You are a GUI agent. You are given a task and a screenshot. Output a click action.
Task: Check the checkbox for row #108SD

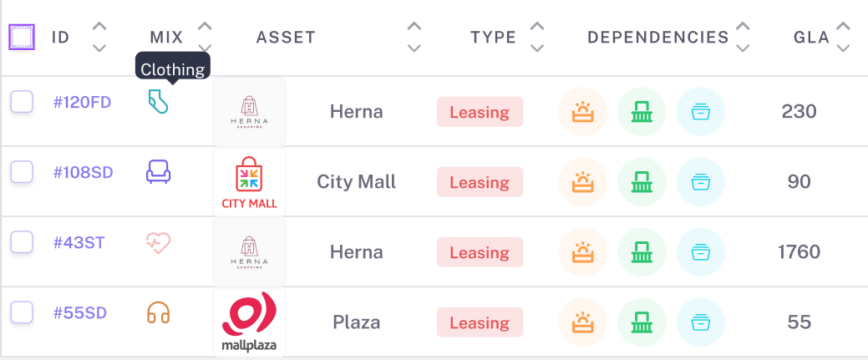(22, 172)
